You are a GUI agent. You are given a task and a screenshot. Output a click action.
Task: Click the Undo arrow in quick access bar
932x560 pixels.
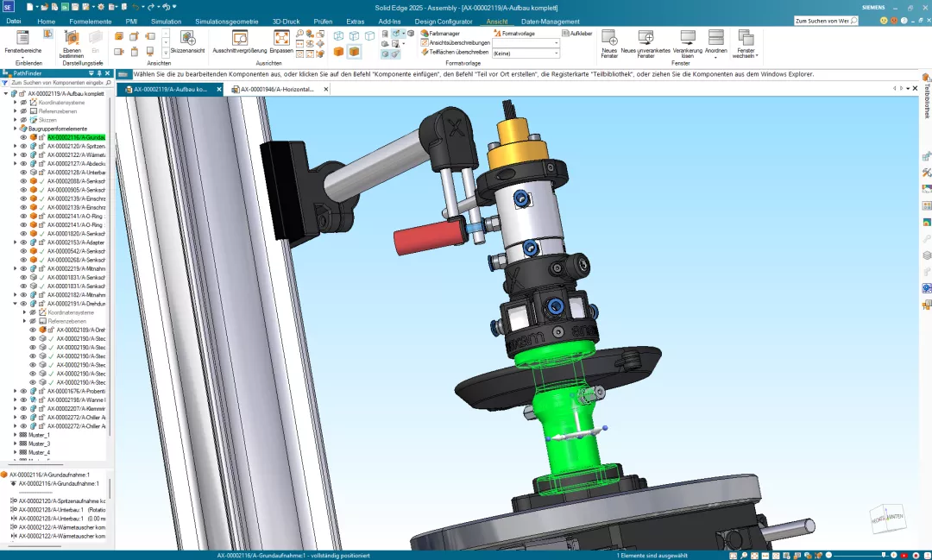135,7
